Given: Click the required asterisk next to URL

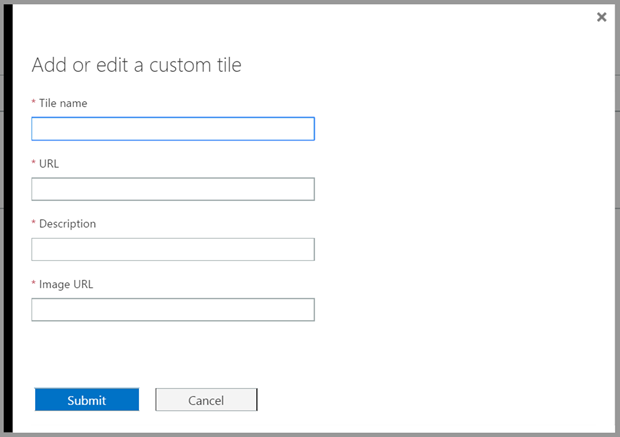Looking at the screenshot, I should pyautogui.click(x=33, y=163).
